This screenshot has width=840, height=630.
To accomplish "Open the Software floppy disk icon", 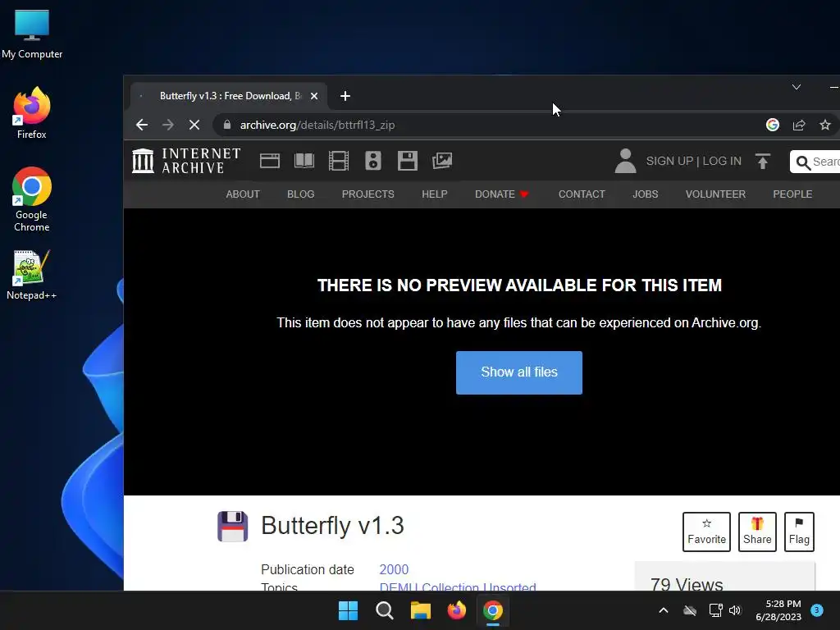I will click(x=407, y=161).
